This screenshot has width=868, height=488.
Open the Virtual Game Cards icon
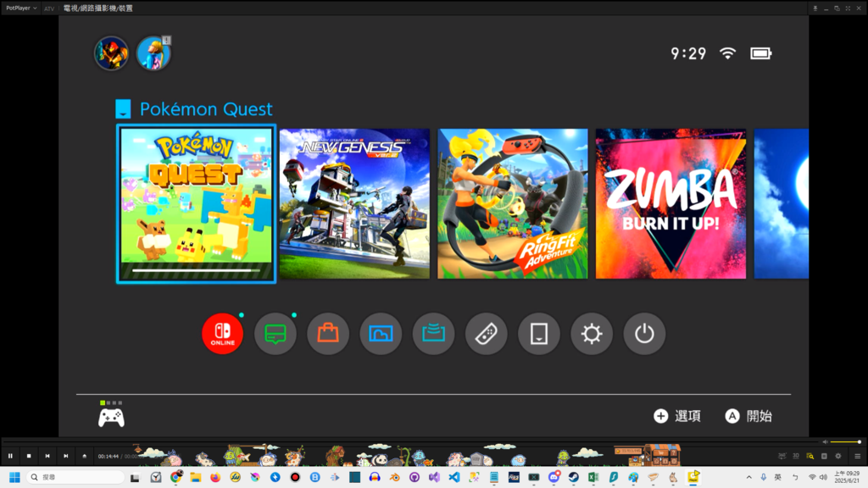tap(538, 334)
